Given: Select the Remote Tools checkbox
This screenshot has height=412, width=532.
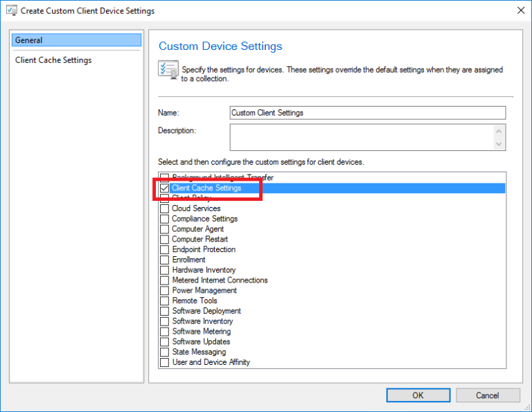Looking at the screenshot, I should pyautogui.click(x=165, y=301).
